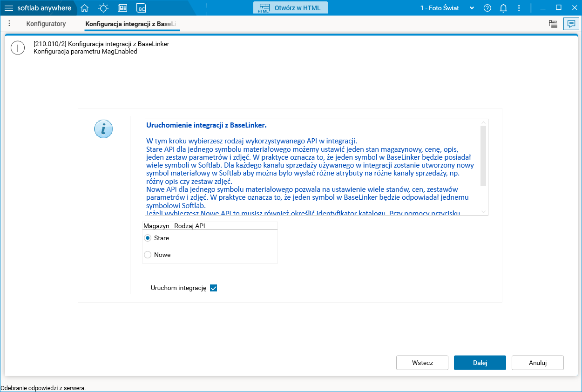Viewport: 582px width, 392px height.
Task: Click the Anuluj button
Action: [x=538, y=363]
